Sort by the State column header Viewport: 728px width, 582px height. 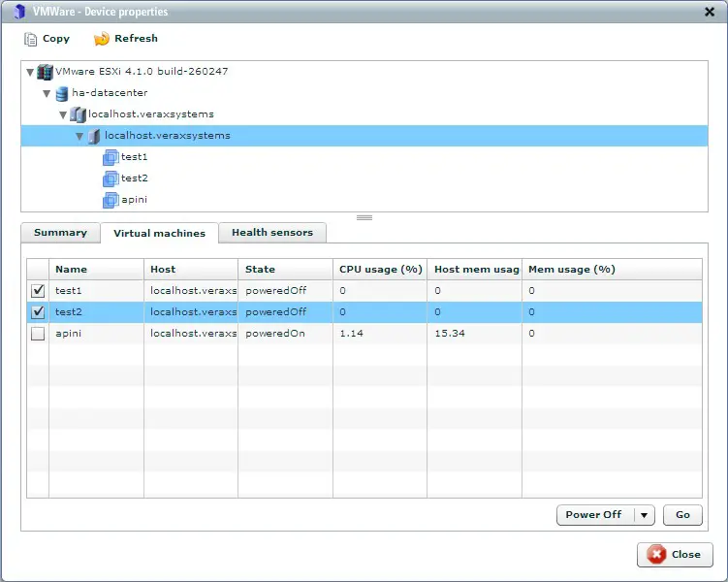pyautogui.click(x=286, y=270)
